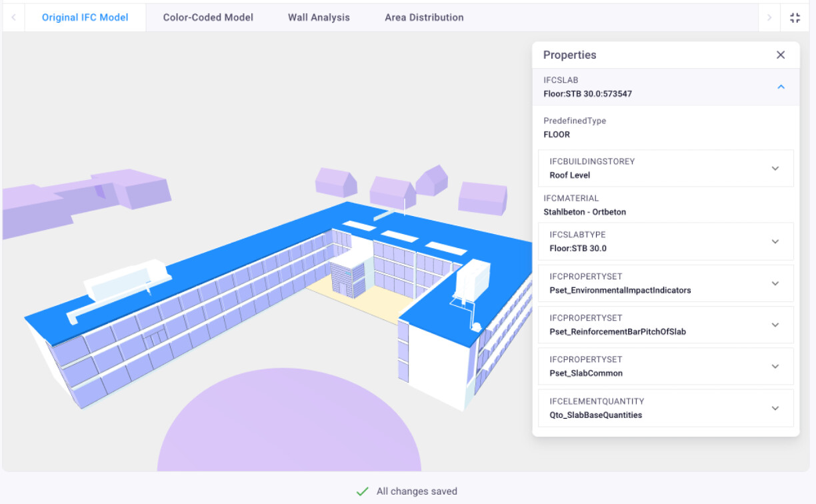Select the Original IFC Model tab

point(85,18)
